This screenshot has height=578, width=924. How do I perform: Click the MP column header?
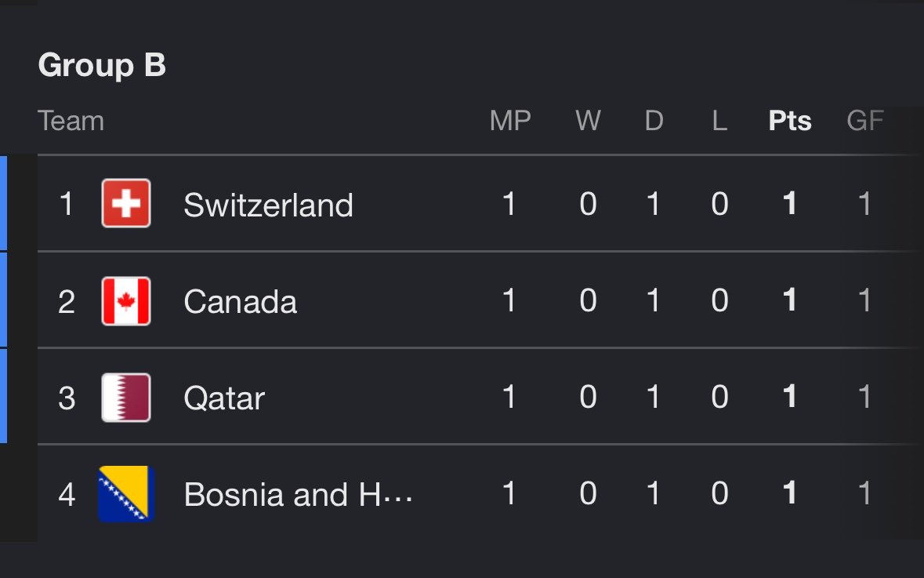(510, 121)
